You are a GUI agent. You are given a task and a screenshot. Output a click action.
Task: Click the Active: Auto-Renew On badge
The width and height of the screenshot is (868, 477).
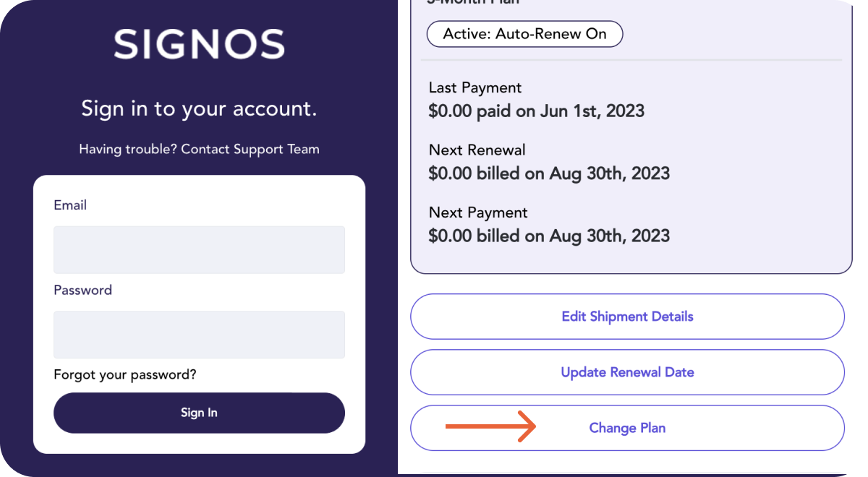[x=524, y=34]
